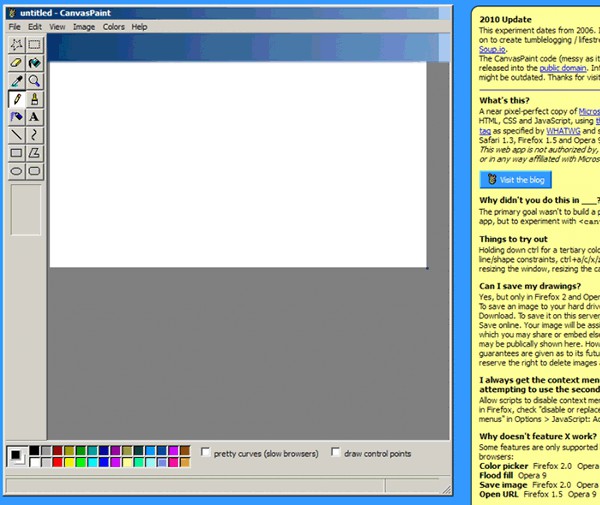Click the window resize grip corner
The image size is (600, 505).
point(447,490)
